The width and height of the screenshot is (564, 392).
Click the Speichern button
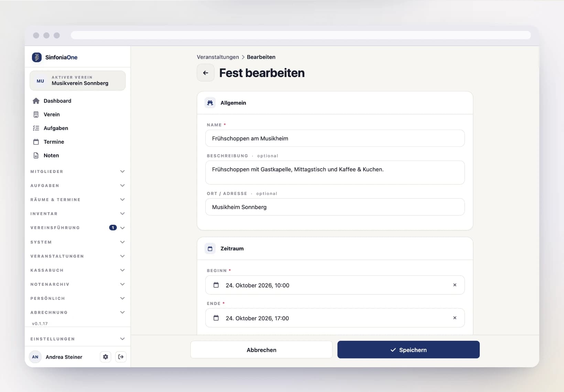[x=409, y=350]
